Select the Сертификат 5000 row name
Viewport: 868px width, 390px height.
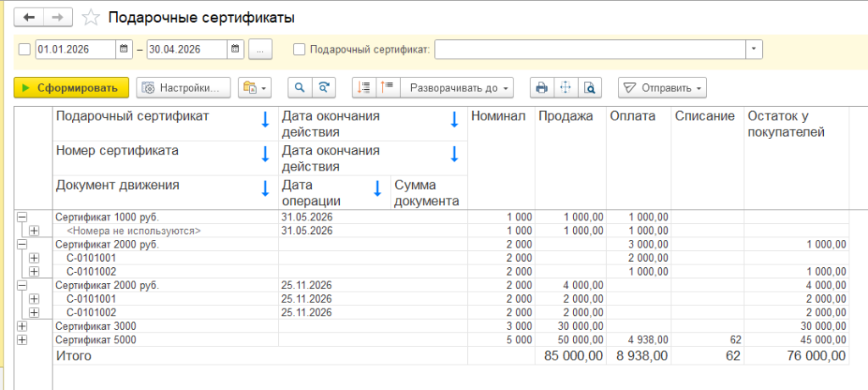tap(97, 340)
